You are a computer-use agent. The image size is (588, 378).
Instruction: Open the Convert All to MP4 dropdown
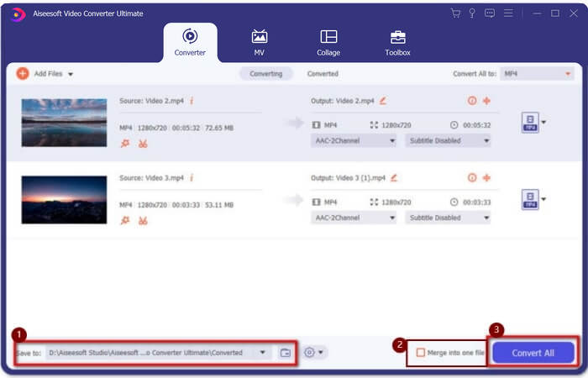point(537,74)
